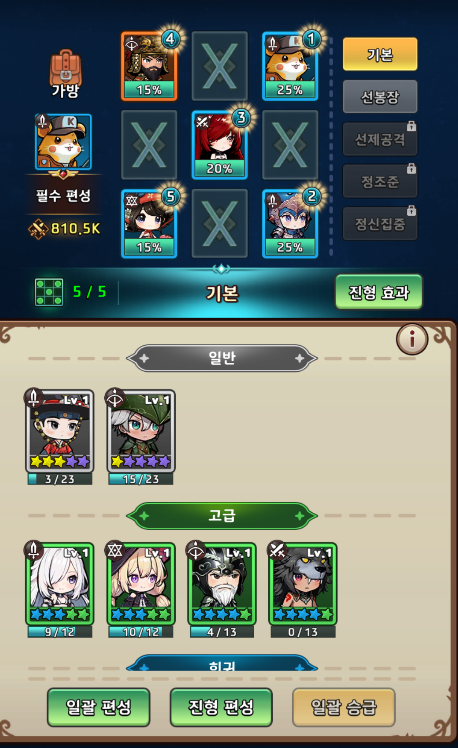Switch to the 기본 formation tab
The width and height of the screenshot is (458, 748).
click(380, 54)
